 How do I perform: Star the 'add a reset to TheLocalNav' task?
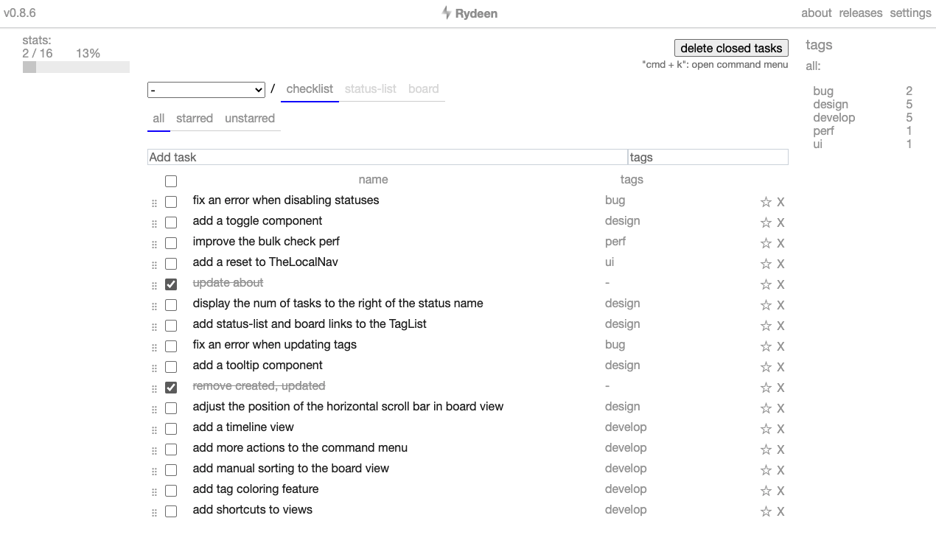766,264
